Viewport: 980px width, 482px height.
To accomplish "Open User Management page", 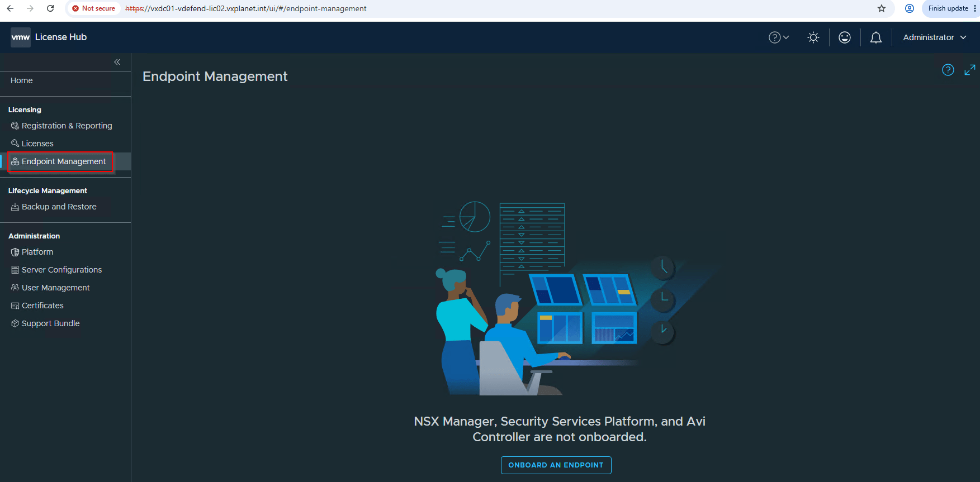I will pos(56,288).
